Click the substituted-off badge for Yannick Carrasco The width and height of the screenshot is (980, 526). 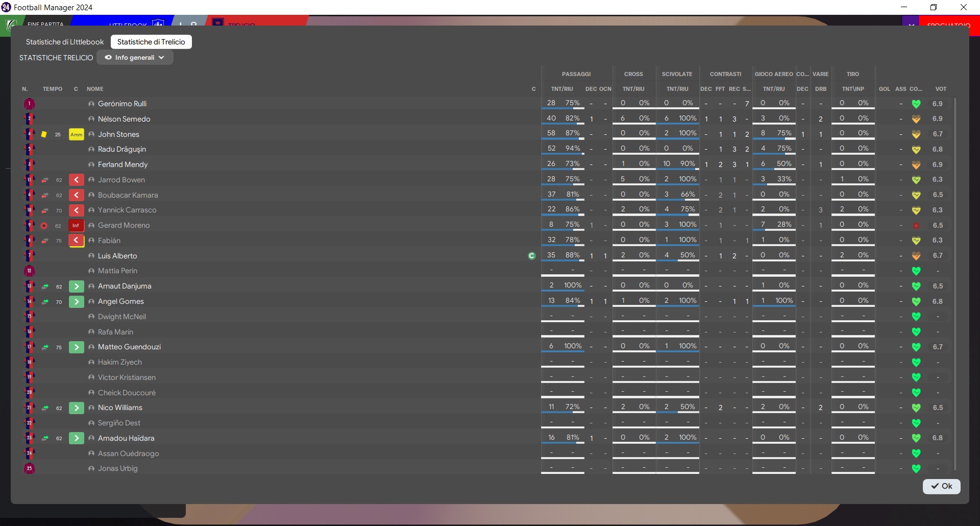[x=77, y=210]
